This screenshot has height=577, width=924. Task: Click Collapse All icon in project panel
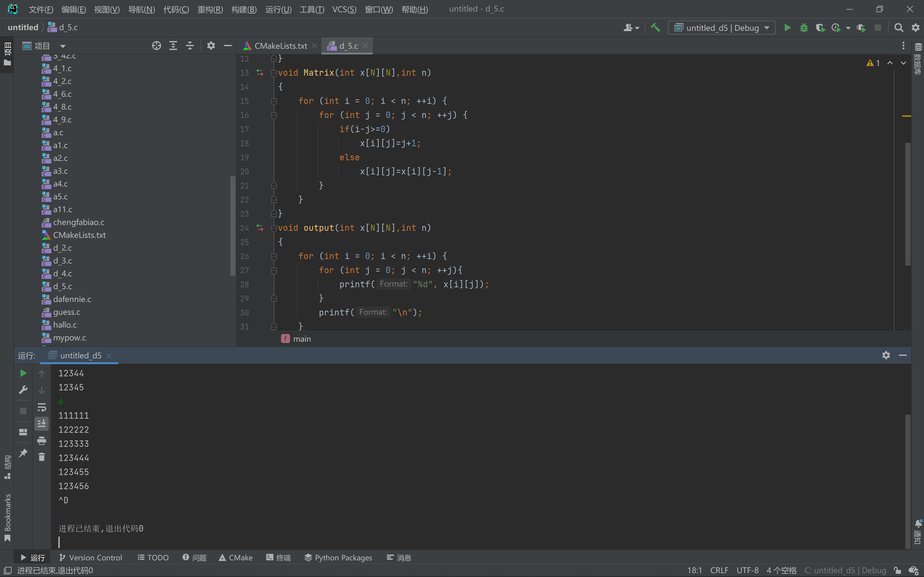point(190,46)
